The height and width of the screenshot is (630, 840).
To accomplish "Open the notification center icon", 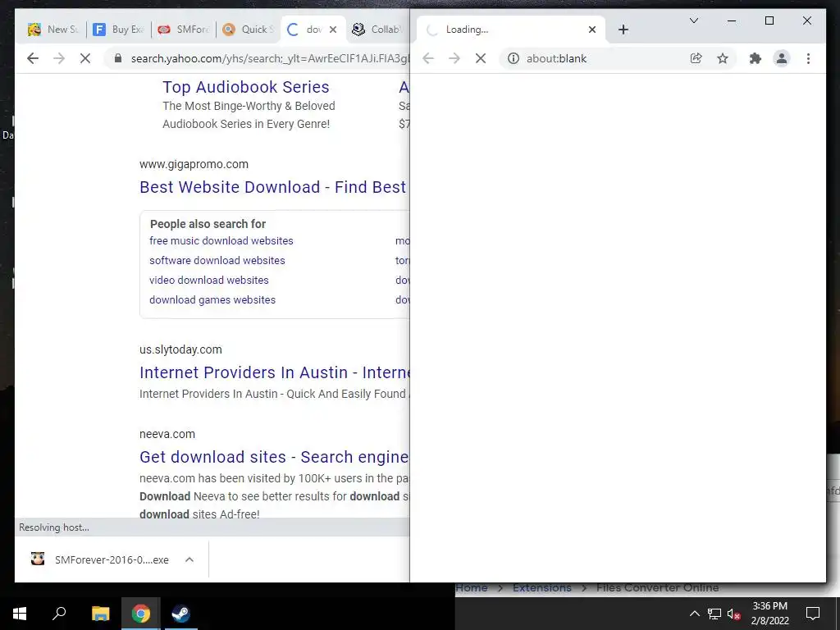I will (x=813, y=614).
